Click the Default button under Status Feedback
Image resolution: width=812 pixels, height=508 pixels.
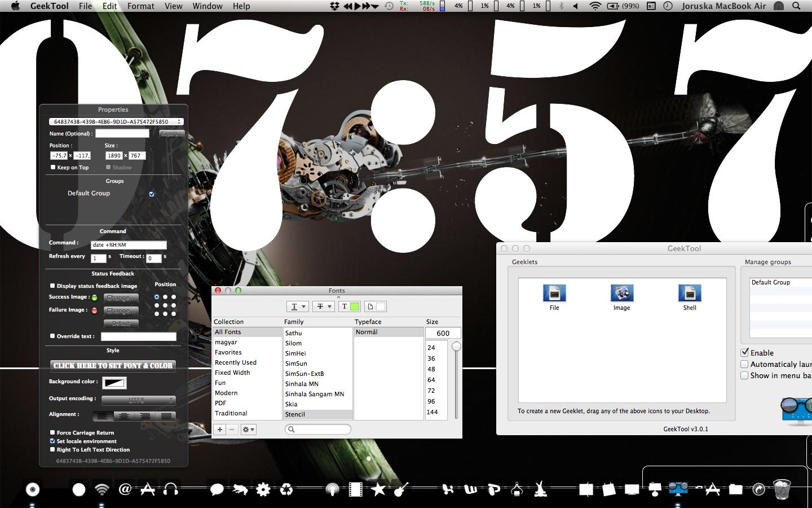[121, 323]
